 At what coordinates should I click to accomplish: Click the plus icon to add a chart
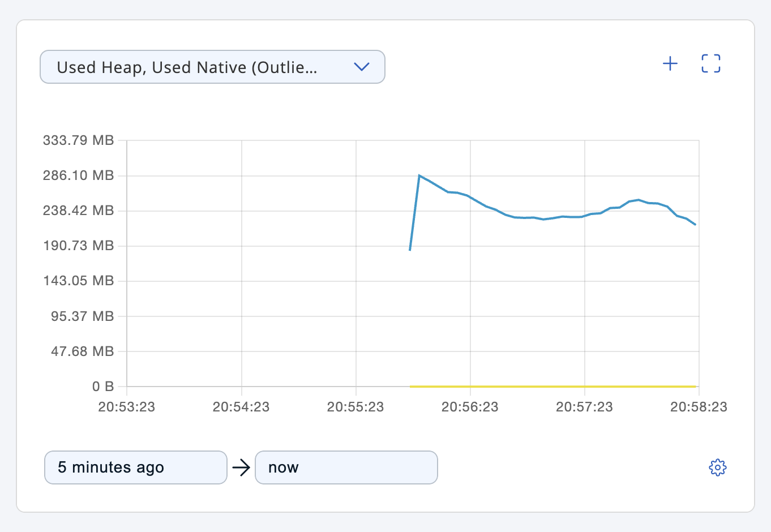pos(670,63)
